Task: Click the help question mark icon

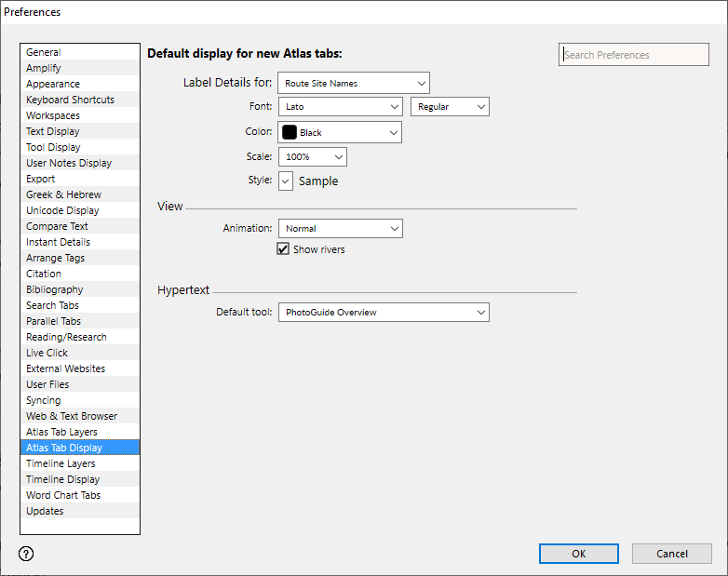Action: (x=26, y=554)
